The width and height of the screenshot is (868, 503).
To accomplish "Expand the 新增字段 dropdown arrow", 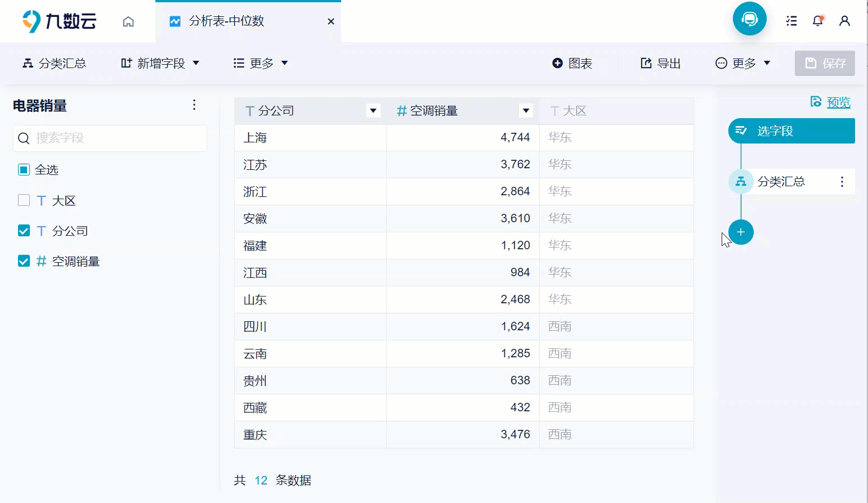I will pyautogui.click(x=196, y=63).
